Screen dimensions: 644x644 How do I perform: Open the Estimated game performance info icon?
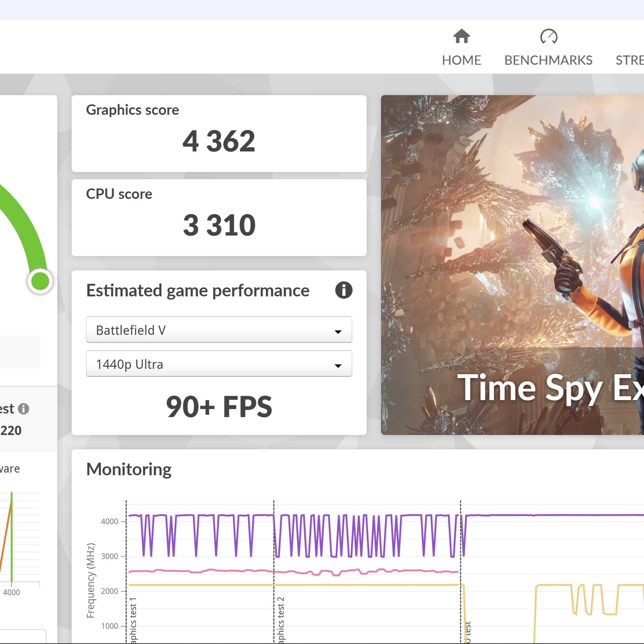[344, 290]
